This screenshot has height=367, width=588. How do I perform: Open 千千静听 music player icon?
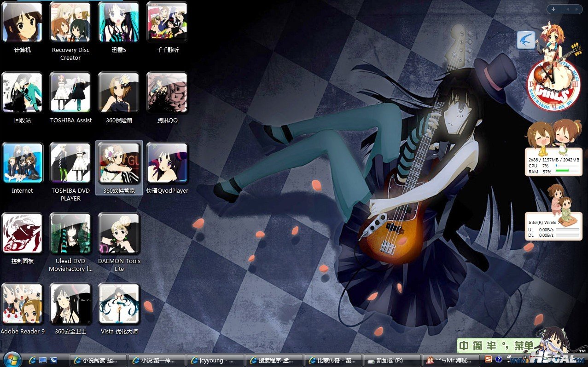(x=167, y=23)
